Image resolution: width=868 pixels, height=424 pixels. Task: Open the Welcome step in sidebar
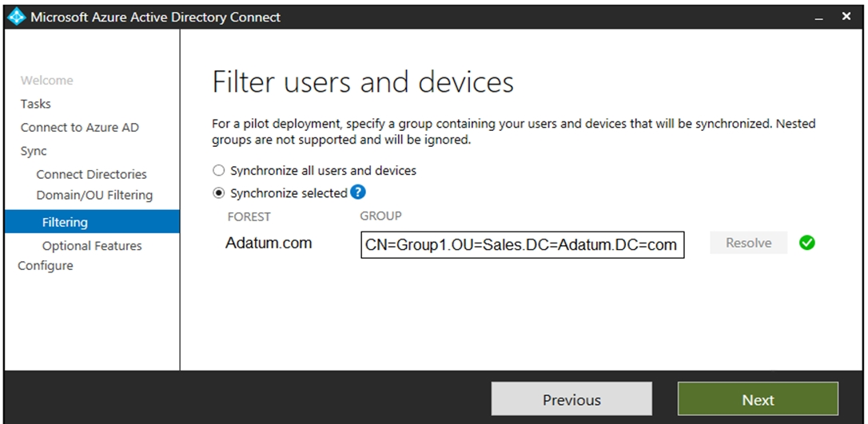pos(46,81)
